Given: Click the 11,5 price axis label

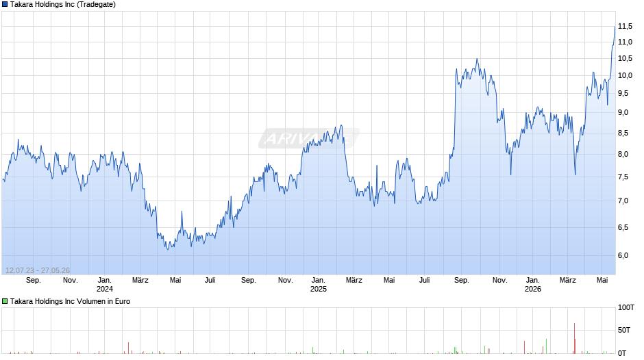Looking at the screenshot, I should coord(625,26).
